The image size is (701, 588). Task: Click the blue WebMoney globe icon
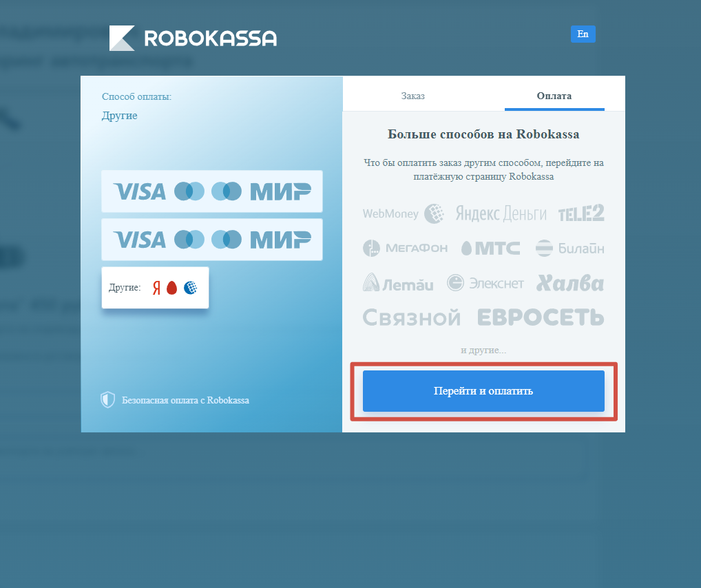click(191, 288)
